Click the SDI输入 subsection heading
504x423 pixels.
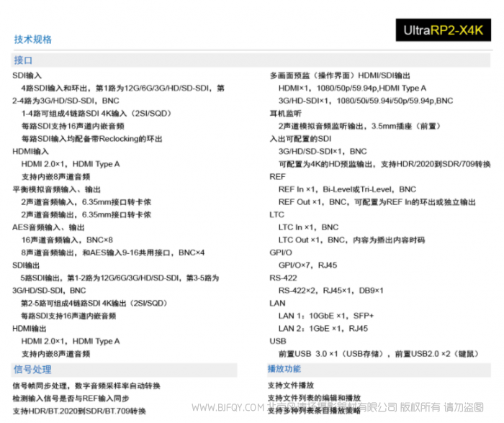pyautogui.click(x=27, y=76)
